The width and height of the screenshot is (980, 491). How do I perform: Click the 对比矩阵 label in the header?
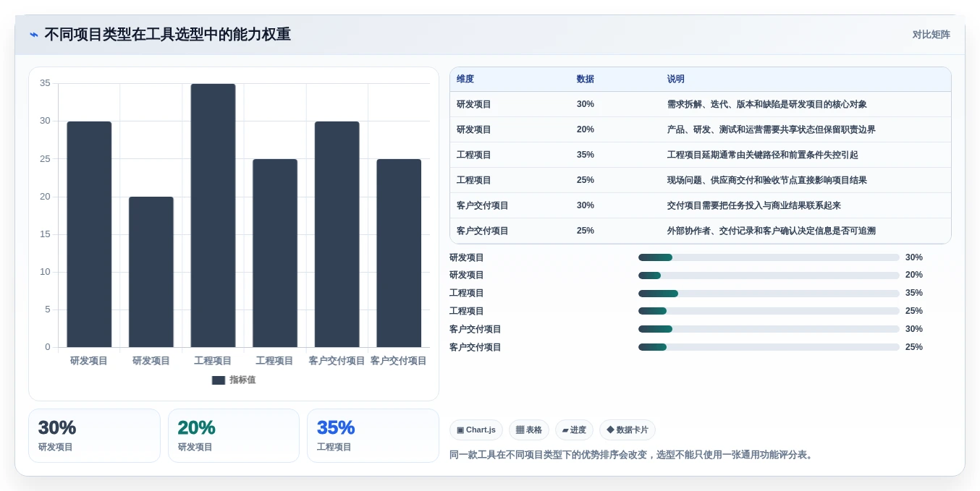pyautogui.click(x=931, y=35)
